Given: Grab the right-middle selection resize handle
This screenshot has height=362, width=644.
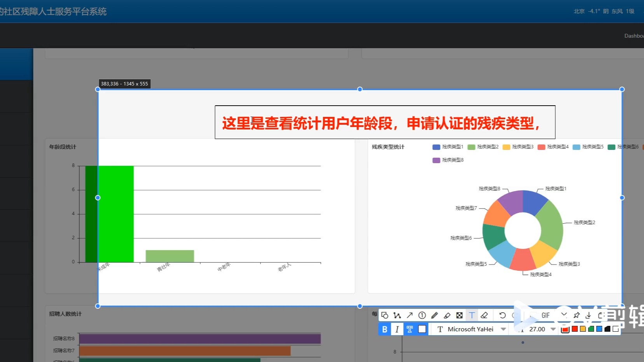Looking at the screenshot, I should pos(622,198).
